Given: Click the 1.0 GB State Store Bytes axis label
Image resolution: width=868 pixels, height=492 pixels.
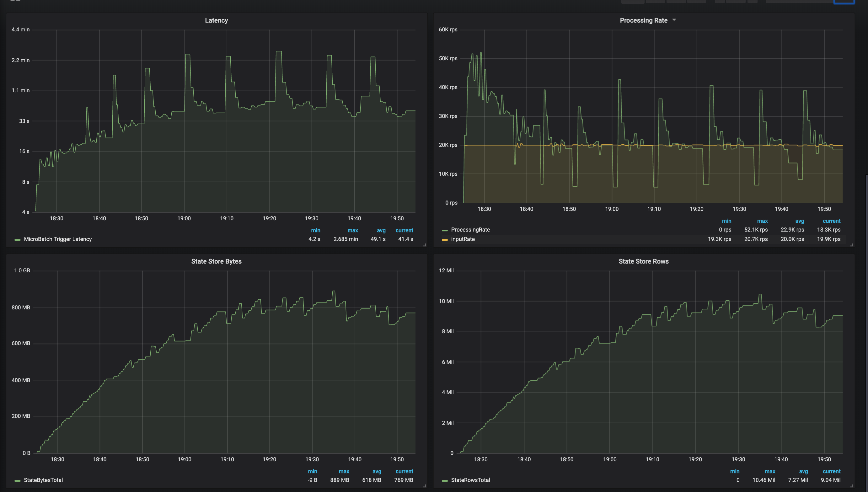Looking at the screenshot, I should coord(22,270).
